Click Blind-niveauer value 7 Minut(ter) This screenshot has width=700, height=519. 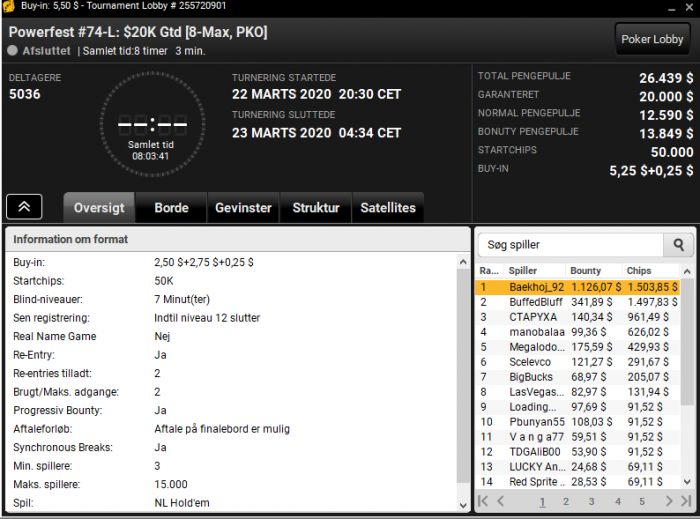pos(182,299)
